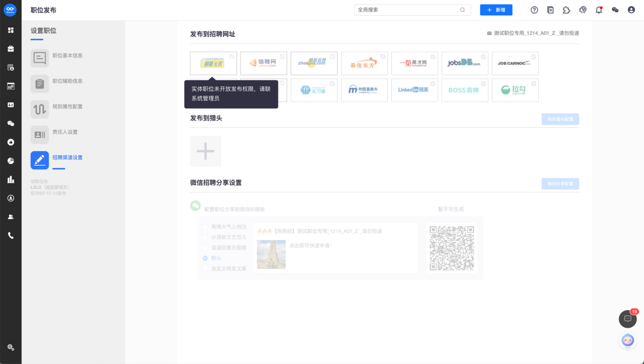Open the robot assistant avatar
644x364 pixels.
tap(628, 341)
